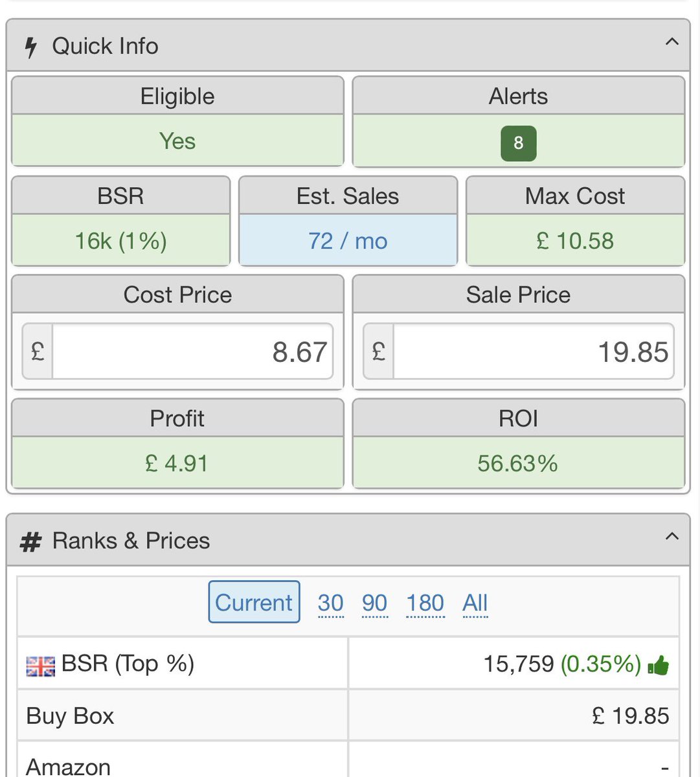Edit the Sale Price field 19.85
Viewport: 700px width, 777px height.
[534, 352]
